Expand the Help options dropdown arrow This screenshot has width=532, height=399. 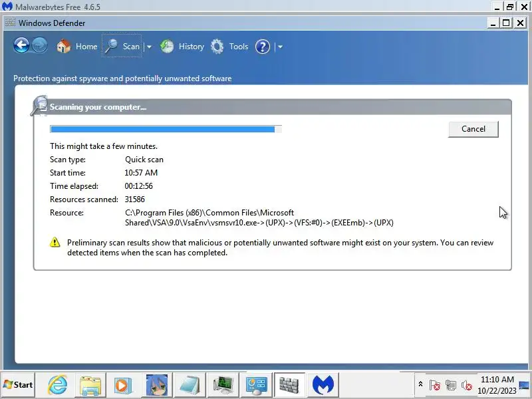[280, 47]
